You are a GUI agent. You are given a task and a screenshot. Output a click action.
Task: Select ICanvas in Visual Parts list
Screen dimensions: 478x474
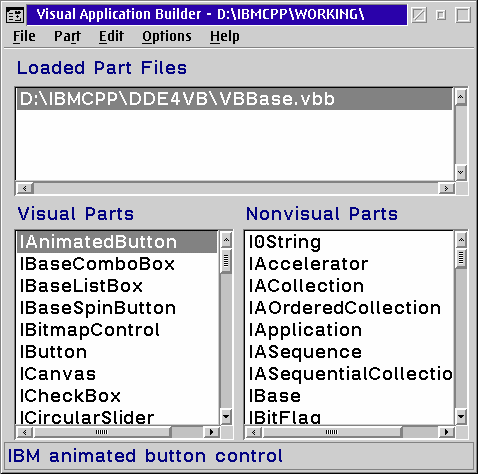click(117, 374)
